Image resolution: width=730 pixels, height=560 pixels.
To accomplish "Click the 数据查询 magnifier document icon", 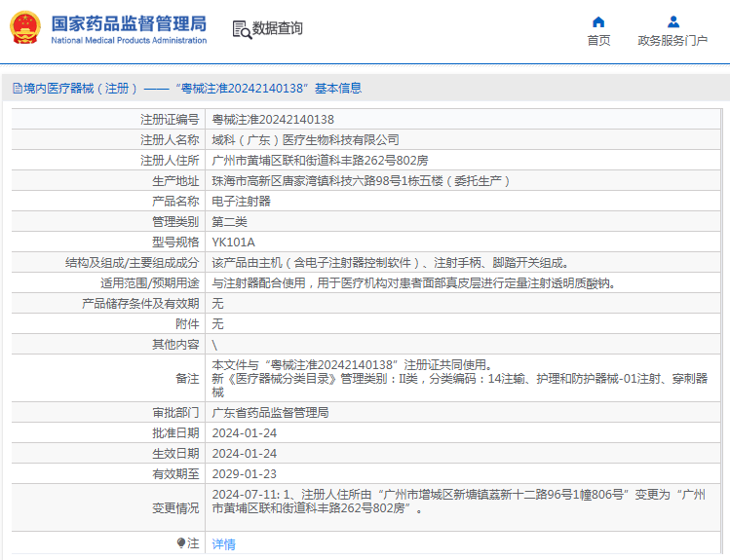I will pyautogui.click(x=241, y=29).
